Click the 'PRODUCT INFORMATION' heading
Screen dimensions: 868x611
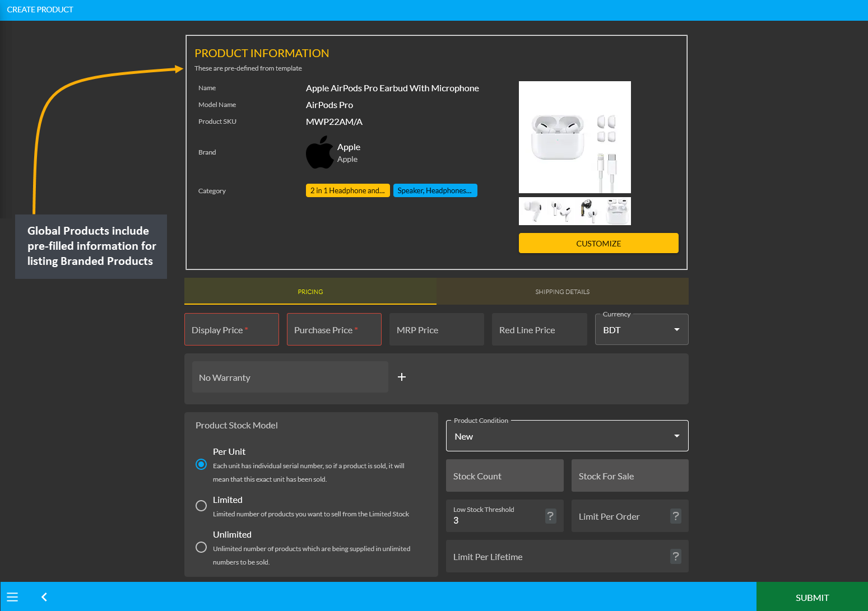[262, 53]
